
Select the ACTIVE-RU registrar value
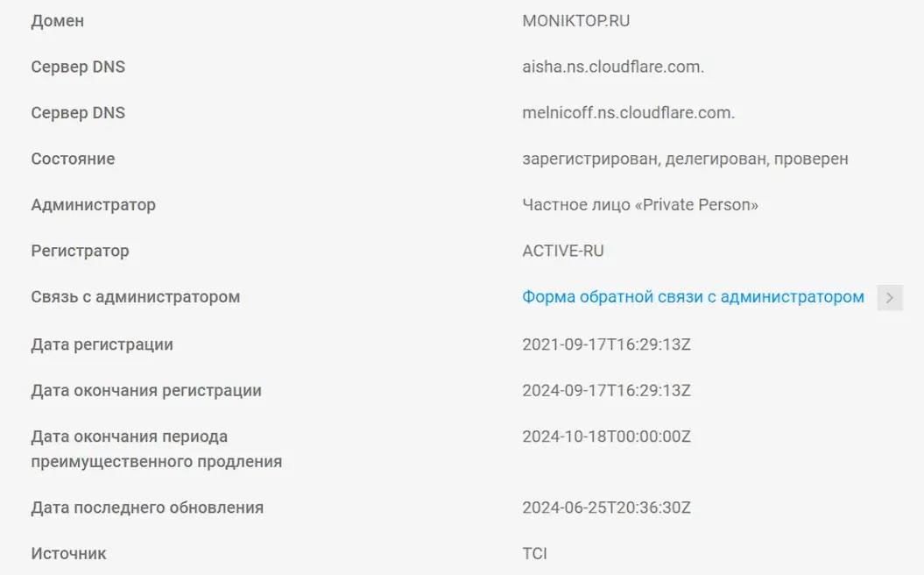click(x=563, y=252)
